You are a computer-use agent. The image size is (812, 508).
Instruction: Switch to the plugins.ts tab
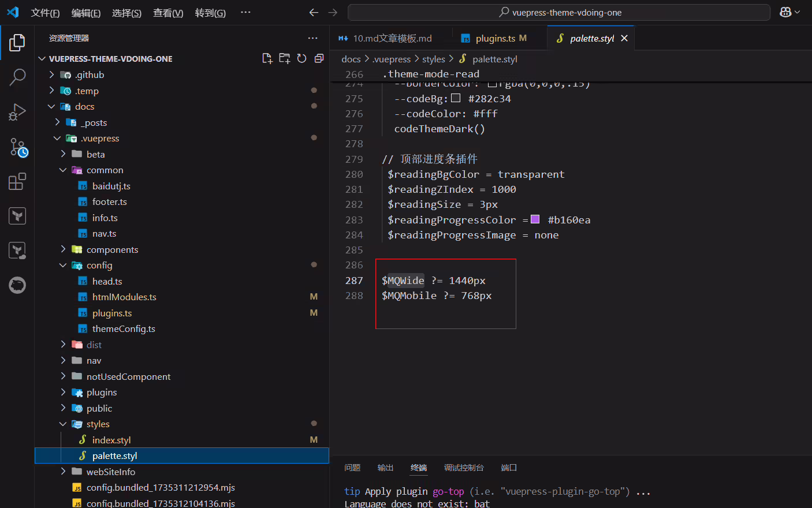pyautogui.click(x=494, y=38)
